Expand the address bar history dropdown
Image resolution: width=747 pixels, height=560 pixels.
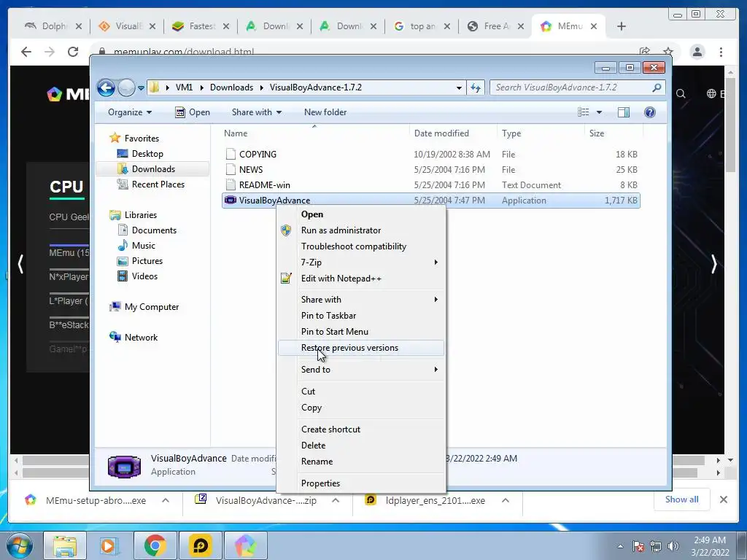(x=459, y=87)
